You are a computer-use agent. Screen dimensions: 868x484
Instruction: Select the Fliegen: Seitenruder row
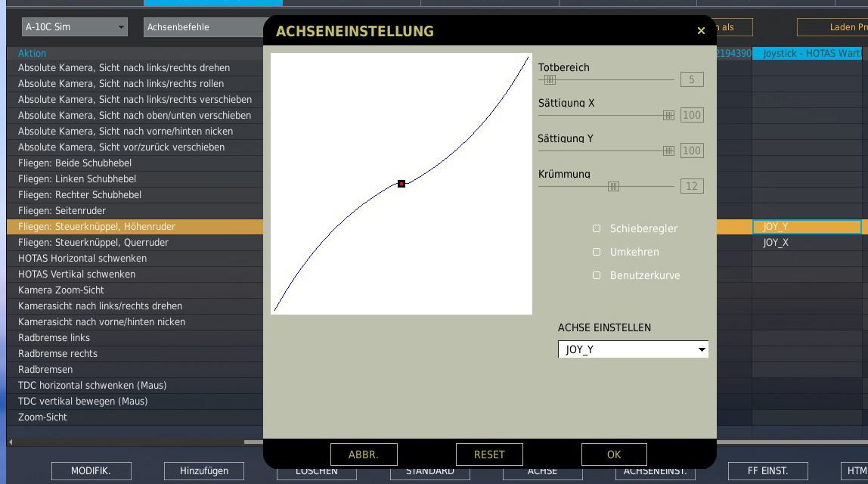coord(62,211)
